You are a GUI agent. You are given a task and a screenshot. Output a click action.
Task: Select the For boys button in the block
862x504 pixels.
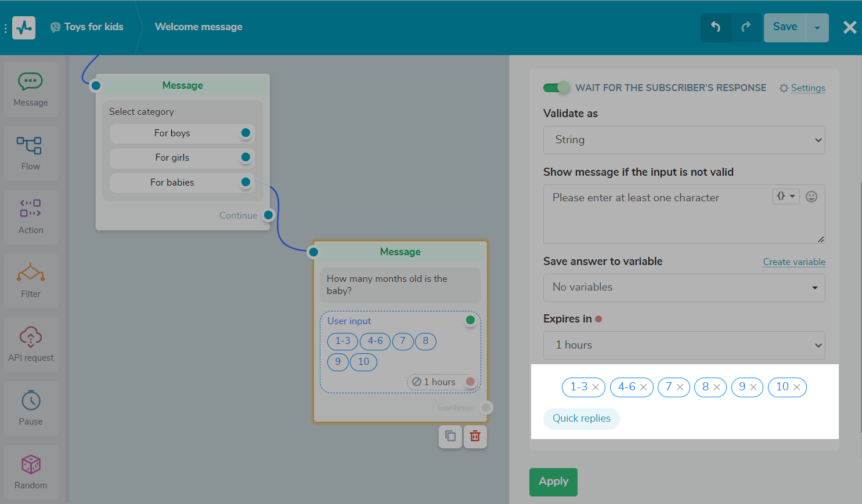click(x=182, y=133)
